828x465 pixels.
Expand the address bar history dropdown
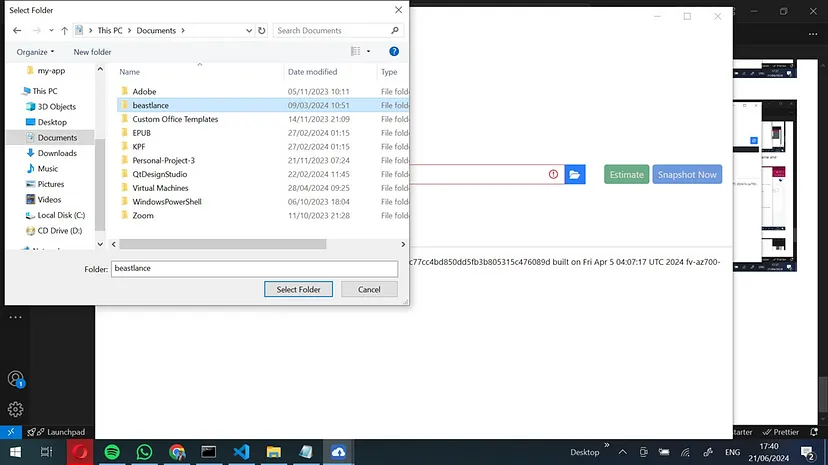click(247, 31)
